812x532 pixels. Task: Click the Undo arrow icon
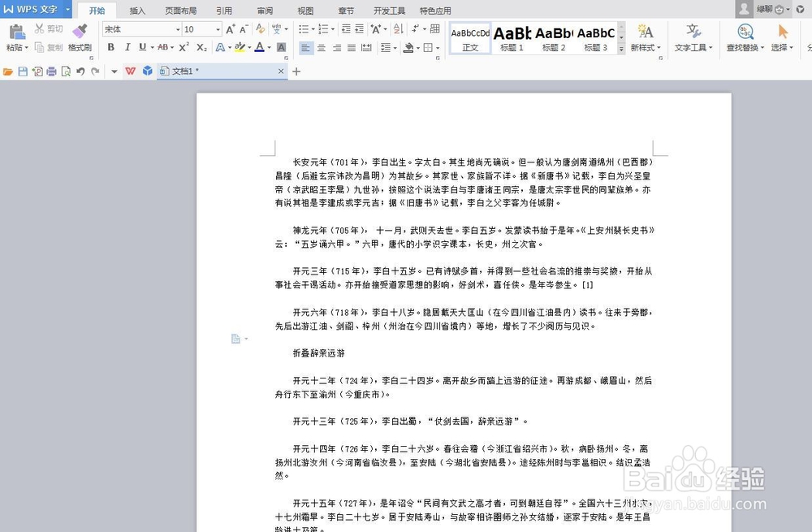click(80, 71)
